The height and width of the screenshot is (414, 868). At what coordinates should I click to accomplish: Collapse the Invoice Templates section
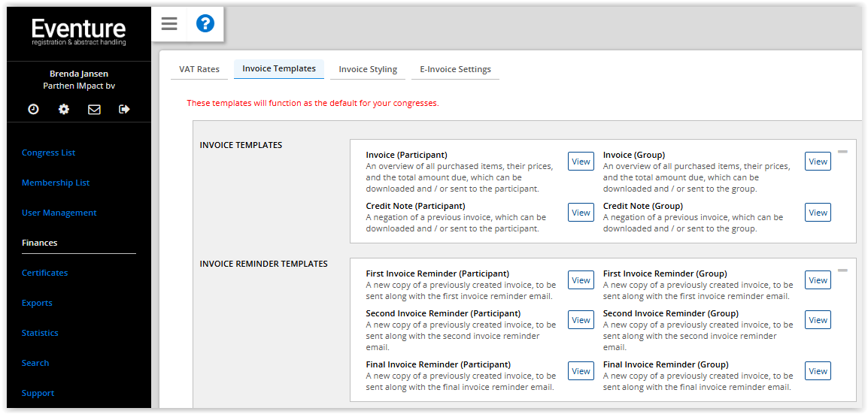pyautogui.click(x=842, y=152)
